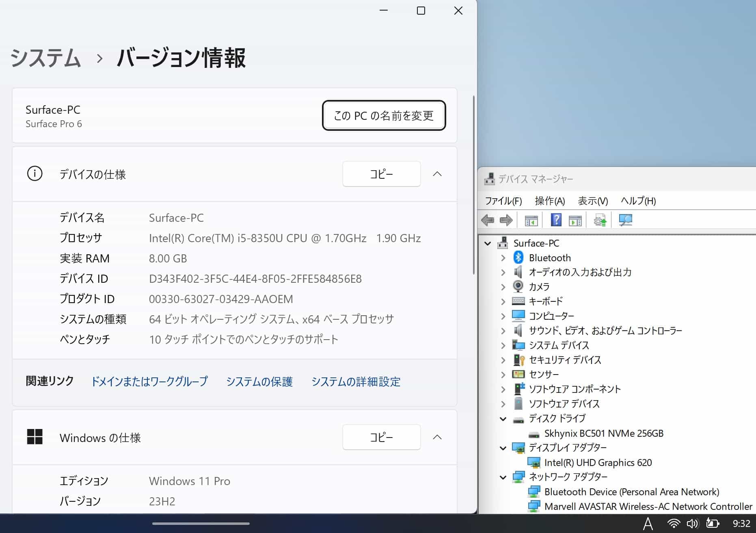756x533 pixels.
Task: Copy device specs with the コピー button
Action: [x=381, y=174]
